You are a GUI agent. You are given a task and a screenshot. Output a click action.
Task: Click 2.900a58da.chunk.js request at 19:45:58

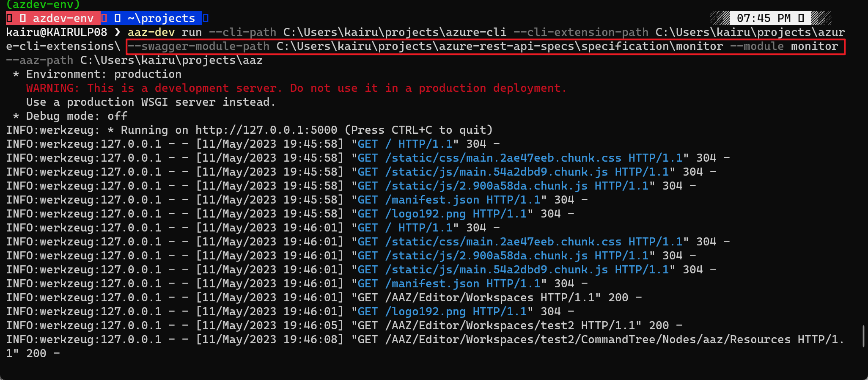pyautogui.click(x=503, y=186)
